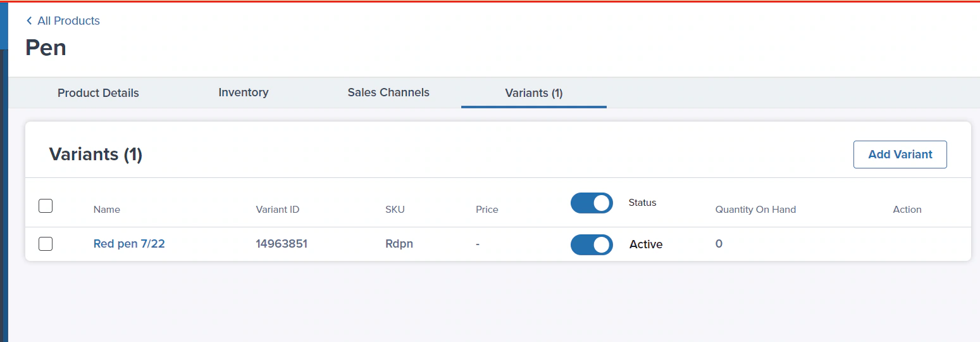Click the SKU value Rdpn

point(399,244)
